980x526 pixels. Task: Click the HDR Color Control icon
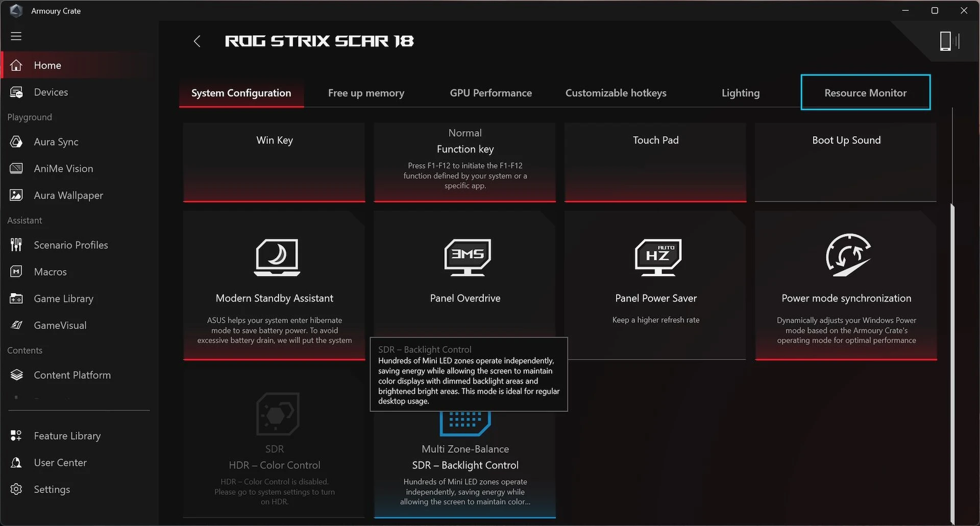pos(277,413)
